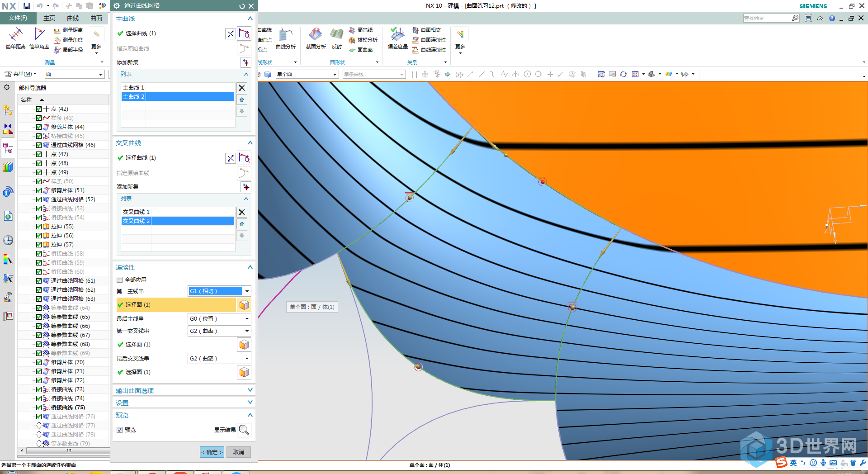Open the Menu (M) dropdown
This screenshot has height=474, width=868.
click(x=21, y=74)
